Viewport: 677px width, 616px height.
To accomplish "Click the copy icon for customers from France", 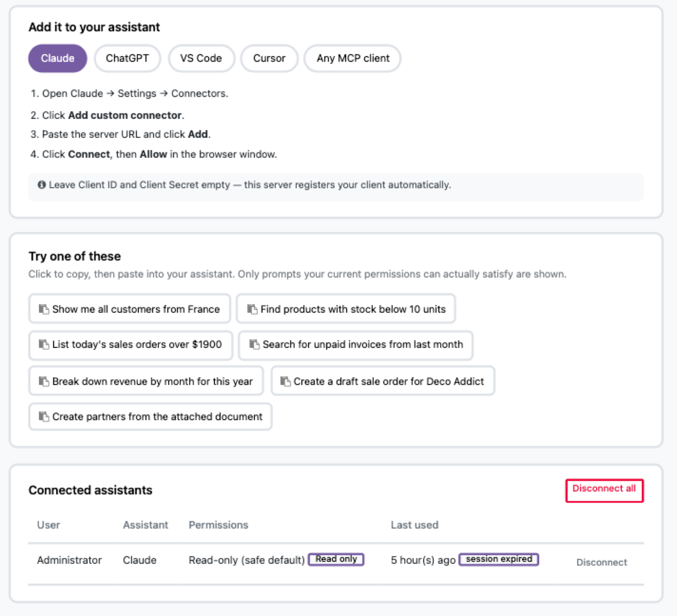I will pos(44,309).
